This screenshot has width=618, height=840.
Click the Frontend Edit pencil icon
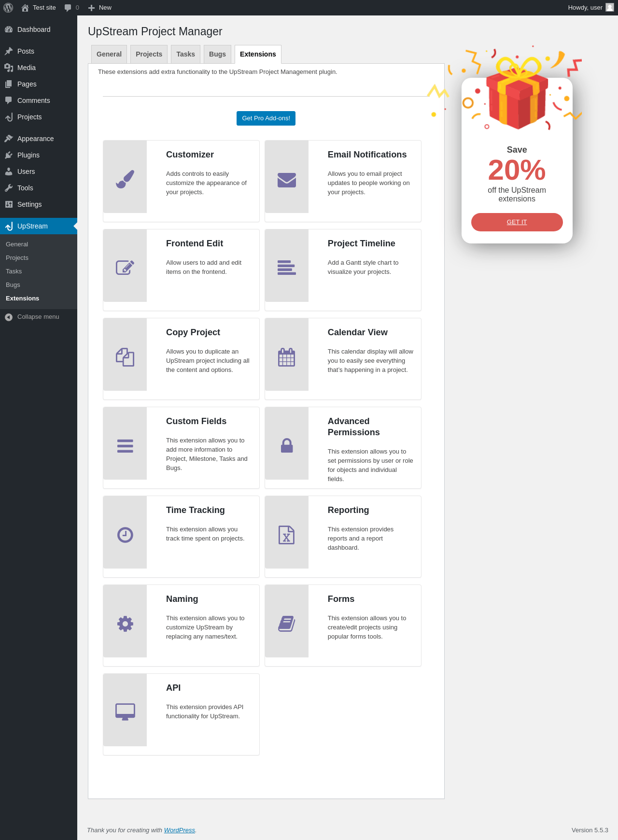tap(125, 267)
